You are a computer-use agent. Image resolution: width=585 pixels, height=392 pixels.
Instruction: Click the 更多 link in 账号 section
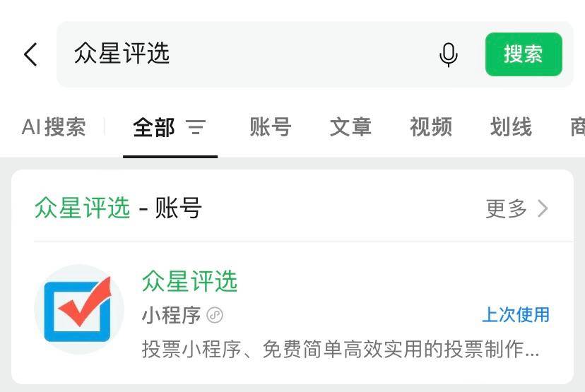[507, 208]
